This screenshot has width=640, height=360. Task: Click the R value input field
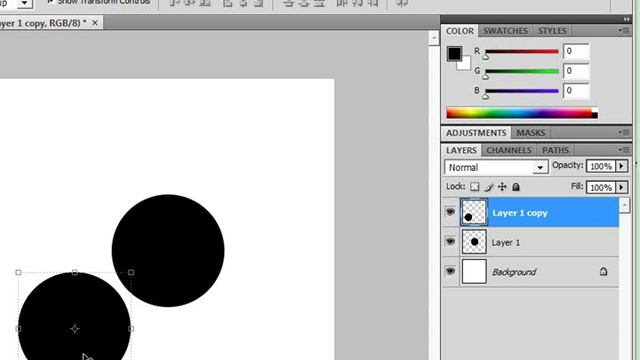(576, 51)
